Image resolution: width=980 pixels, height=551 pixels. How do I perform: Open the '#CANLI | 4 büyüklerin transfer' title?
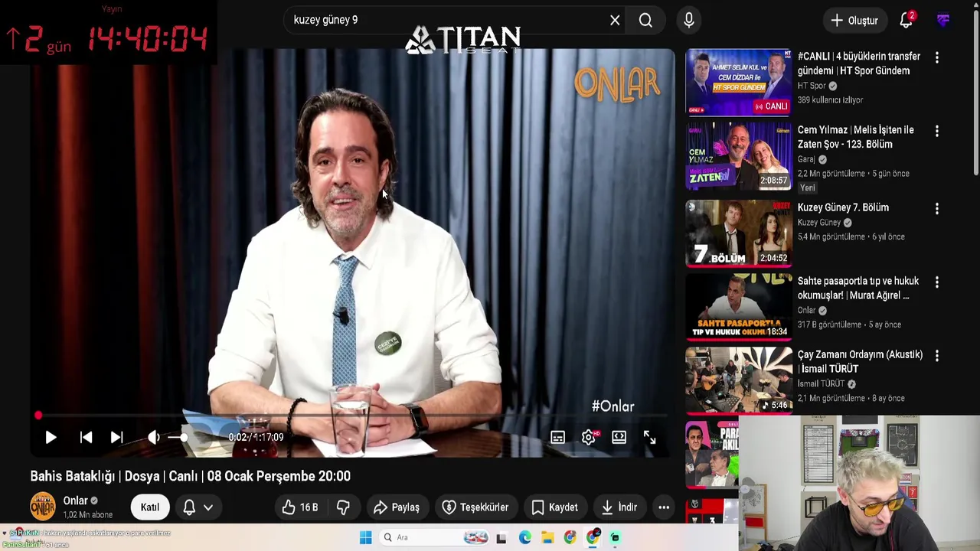tap(859, 64)
